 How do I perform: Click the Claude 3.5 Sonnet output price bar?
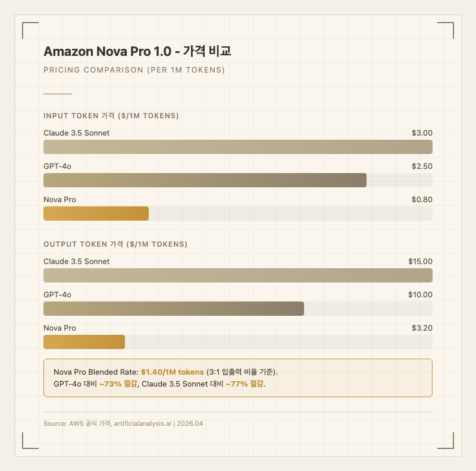(x=238, y=275)
